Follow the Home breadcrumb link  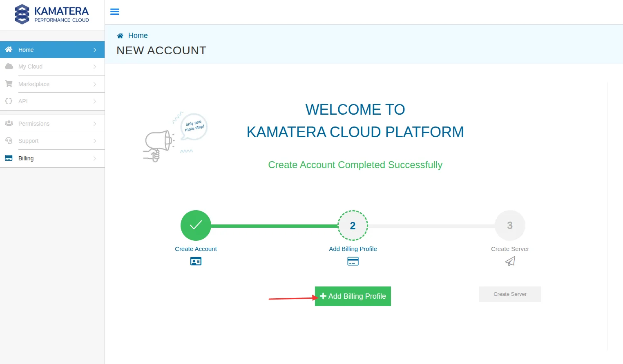click(138, 36)
